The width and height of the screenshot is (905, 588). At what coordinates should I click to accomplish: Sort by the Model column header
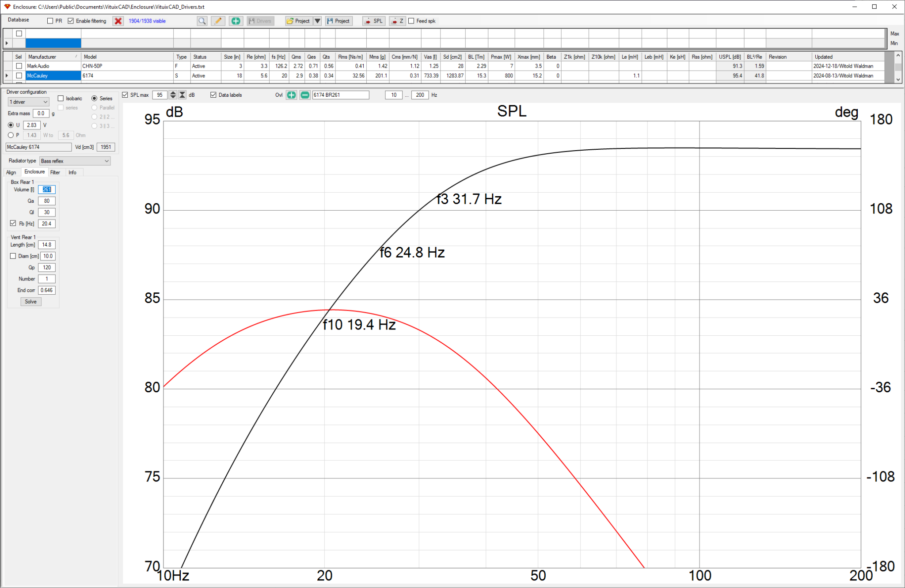[x=127, y=57]
